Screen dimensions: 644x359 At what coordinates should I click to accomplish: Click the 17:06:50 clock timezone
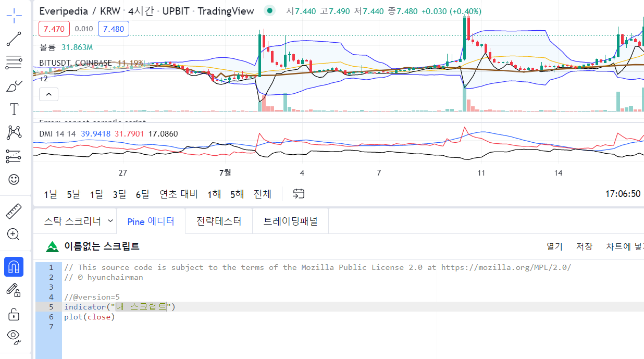pos(623,194)
